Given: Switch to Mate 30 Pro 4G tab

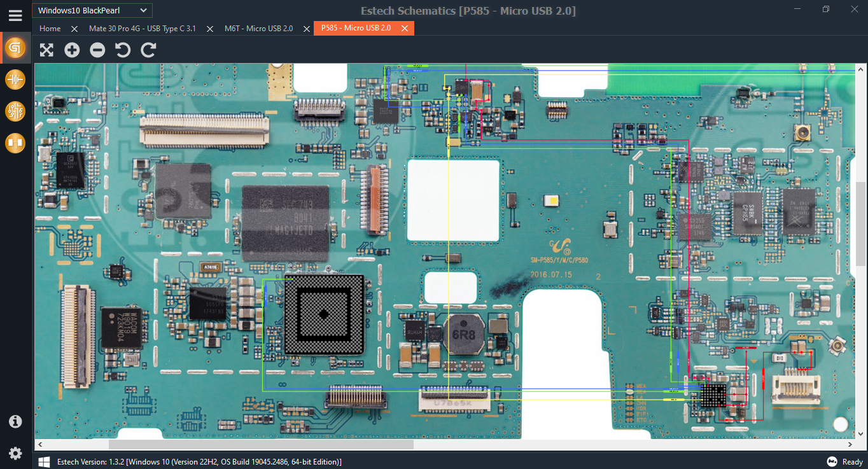Looking at the screenshot, I should click(x=143, y=29).
